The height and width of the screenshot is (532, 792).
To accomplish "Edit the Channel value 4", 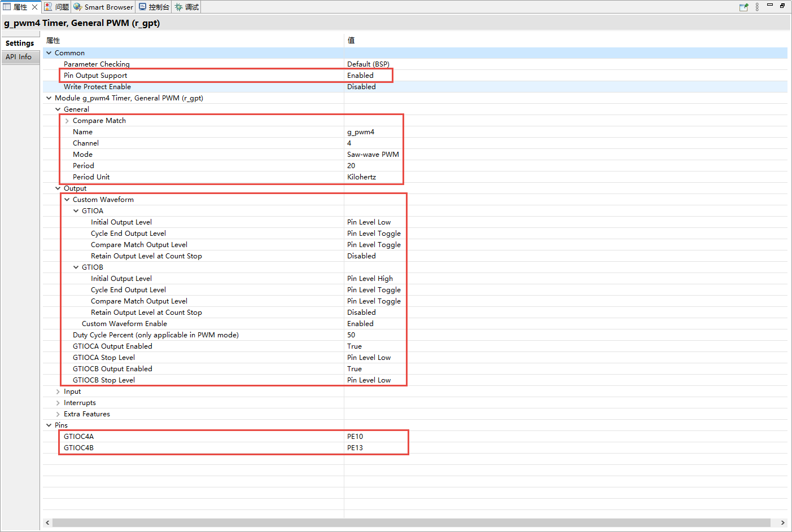I will click(349, 143).
